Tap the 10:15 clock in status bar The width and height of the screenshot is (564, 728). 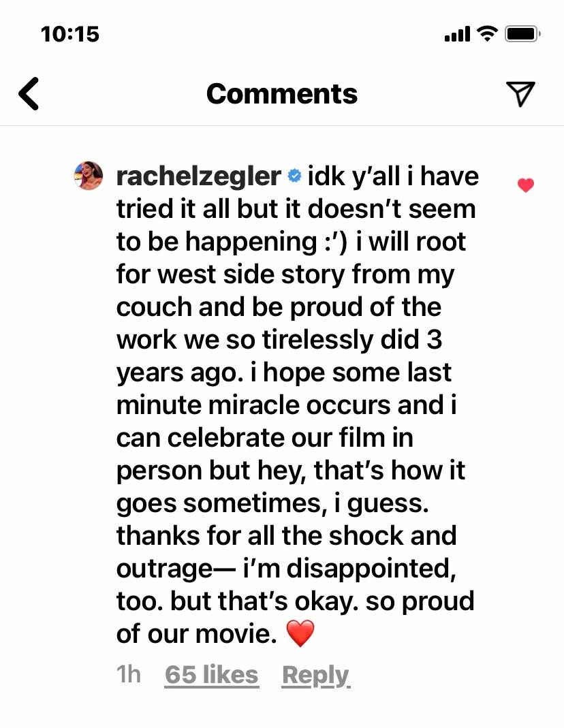[x=70, y=33]
